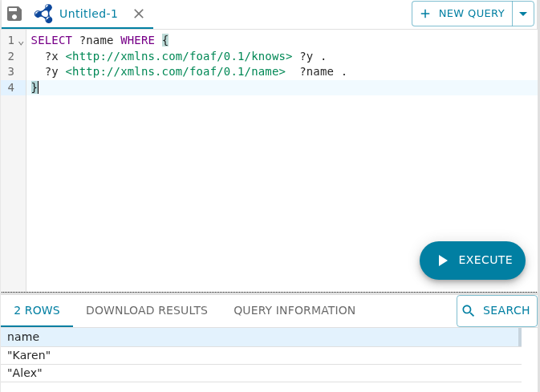Image resolution: width=540 pixels, height=392 pixels.
Task: Click the closing brace on line 4
Action: coord(34,87)
